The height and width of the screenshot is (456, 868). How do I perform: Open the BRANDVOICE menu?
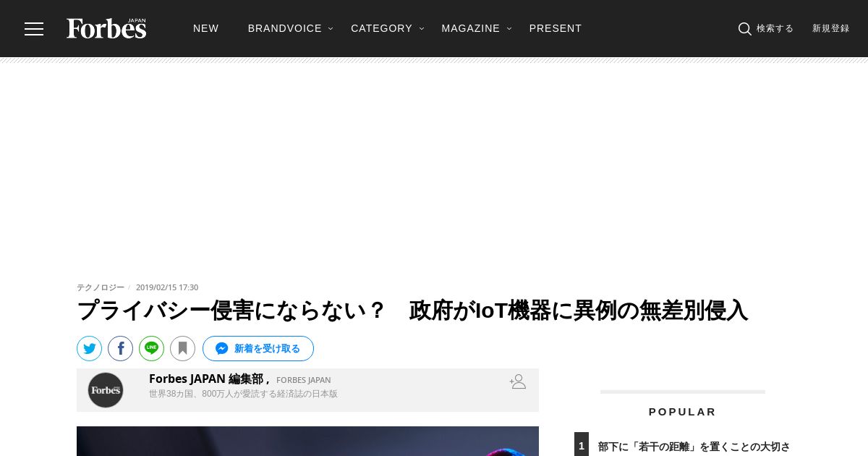tap(284, 28)
